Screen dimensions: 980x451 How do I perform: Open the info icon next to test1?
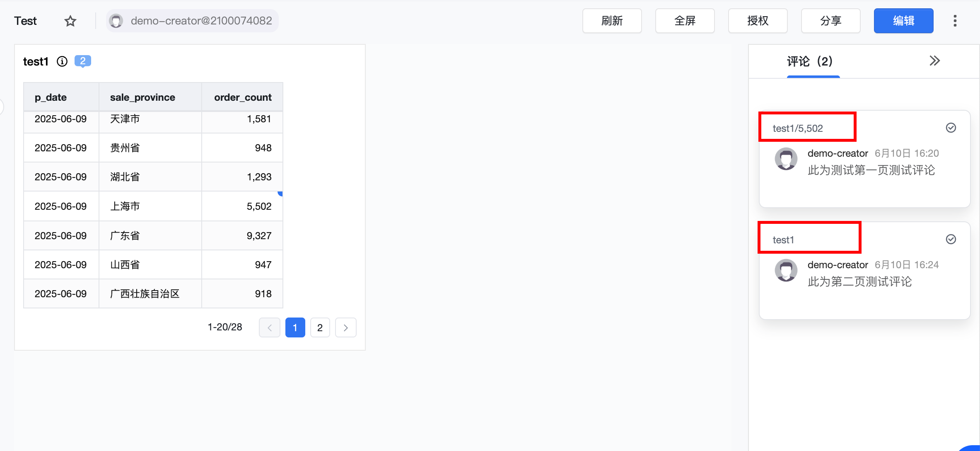(62, 61)
